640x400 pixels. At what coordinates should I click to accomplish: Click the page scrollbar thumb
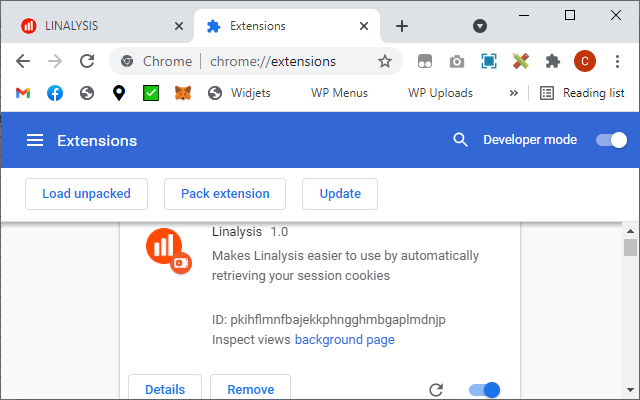630,247
